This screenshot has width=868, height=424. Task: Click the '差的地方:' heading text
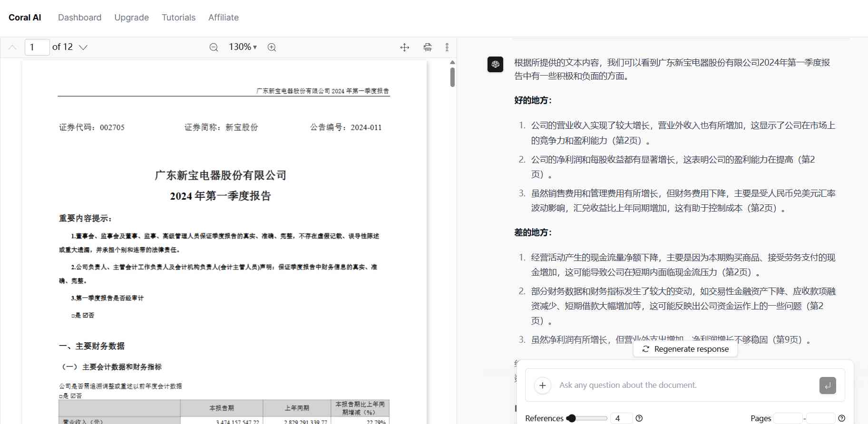click(533, 232)
